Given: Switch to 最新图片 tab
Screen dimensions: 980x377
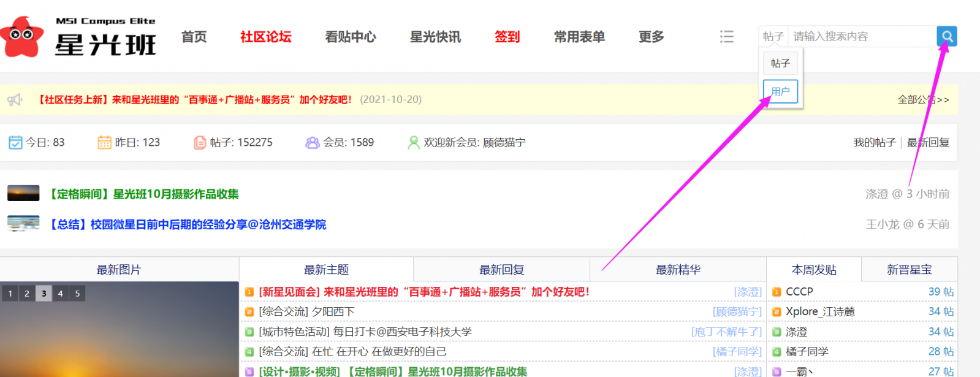Looking at the screenshot, I should tap(119, 269).
